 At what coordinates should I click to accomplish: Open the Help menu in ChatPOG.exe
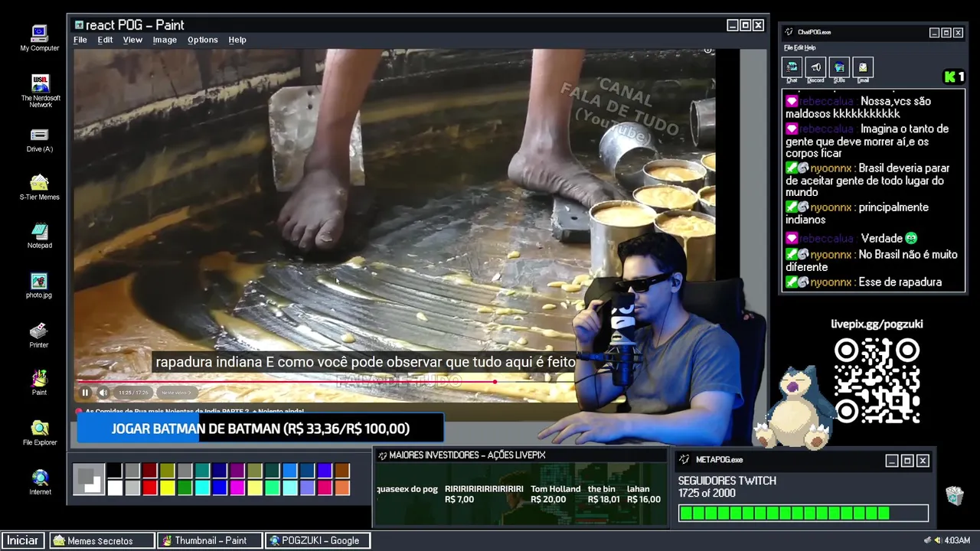coord(810,47)
